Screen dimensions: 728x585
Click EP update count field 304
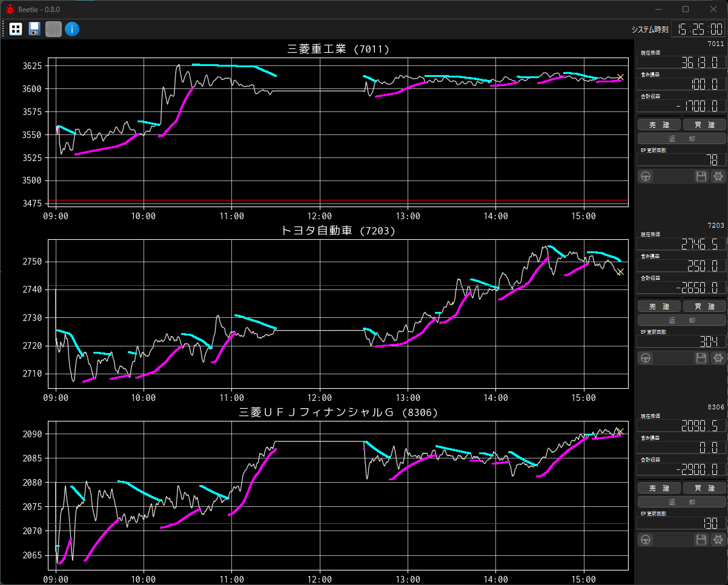[681, 342]
